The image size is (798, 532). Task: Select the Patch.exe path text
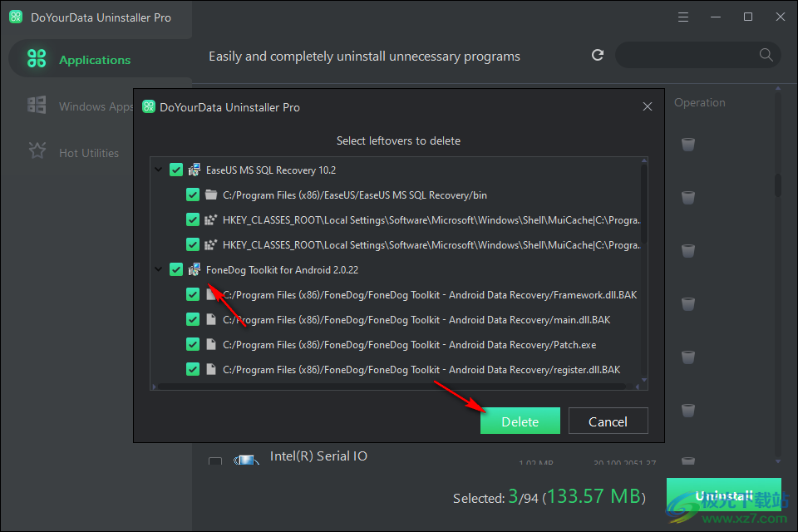tap(409, 345)
